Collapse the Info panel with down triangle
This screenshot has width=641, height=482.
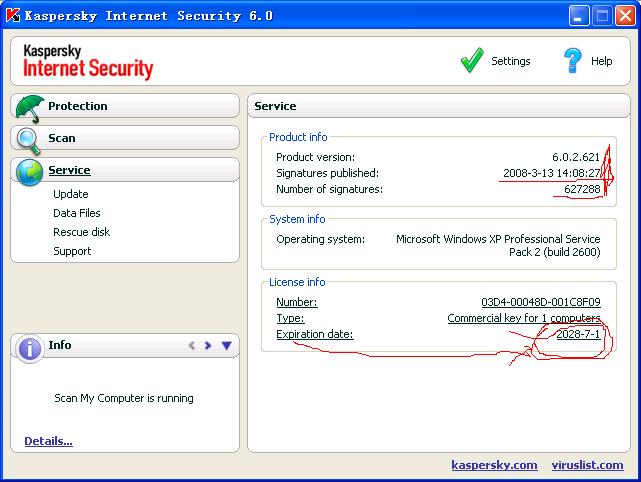point(226,346)
